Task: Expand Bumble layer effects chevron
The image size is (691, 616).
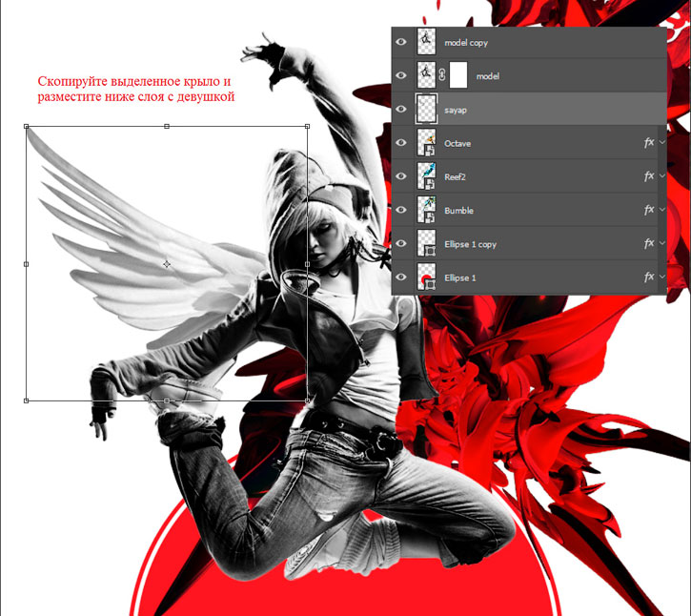Action: click(661, 210)
